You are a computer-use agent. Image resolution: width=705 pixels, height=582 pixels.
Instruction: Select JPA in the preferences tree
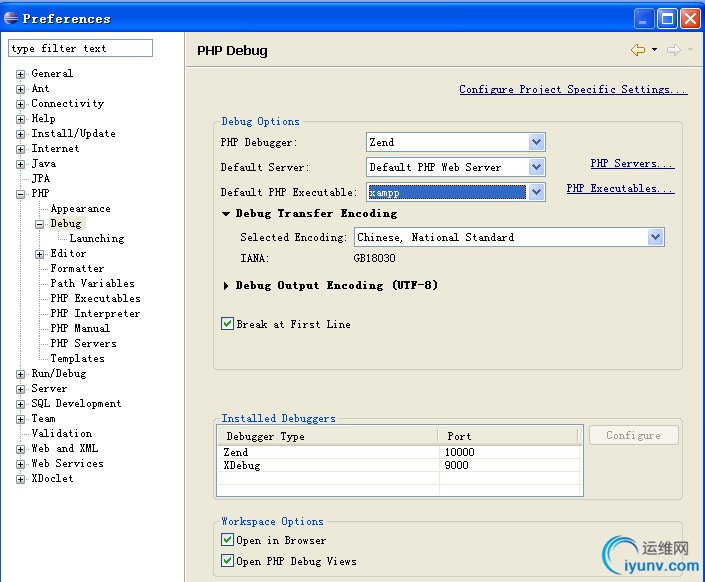(40, 179)
